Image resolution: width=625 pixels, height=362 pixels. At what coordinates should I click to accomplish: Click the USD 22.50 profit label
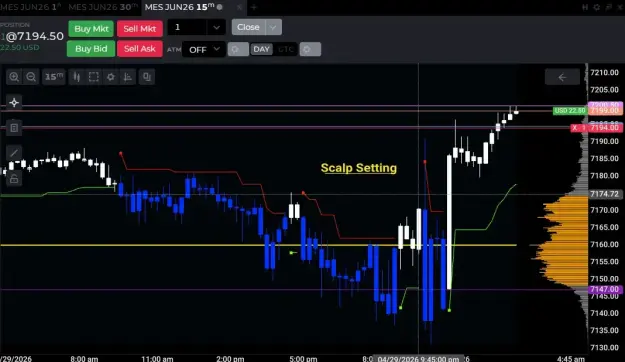[x=570, y=110]
